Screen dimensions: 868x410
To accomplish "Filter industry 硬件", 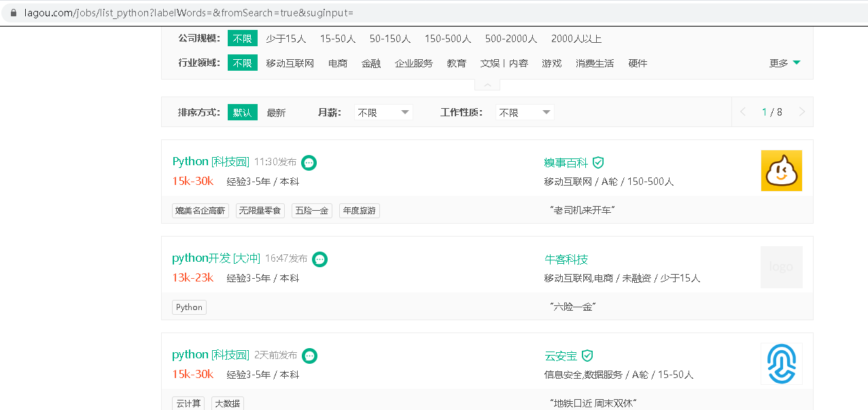I will click(638, 63).
